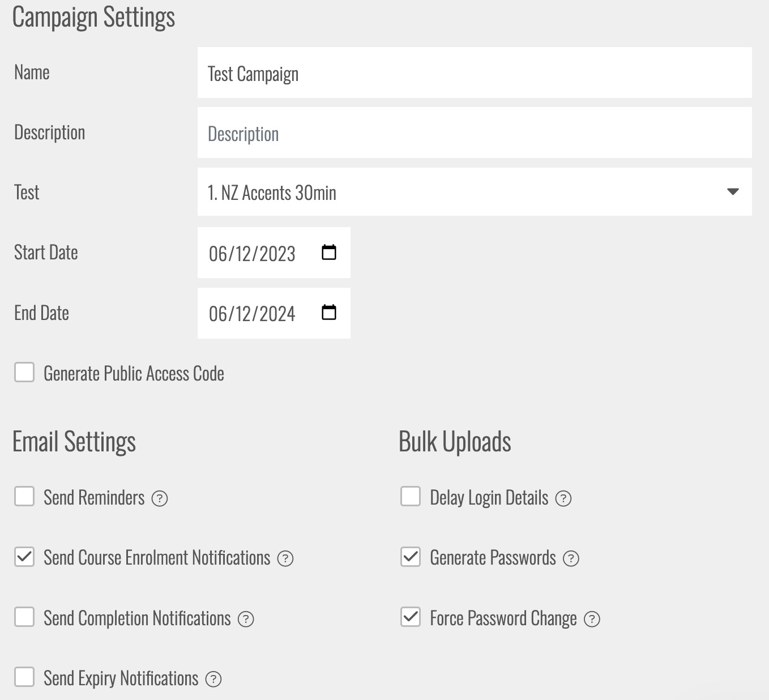Click the campaign Name text field

[x=475, y=73]
